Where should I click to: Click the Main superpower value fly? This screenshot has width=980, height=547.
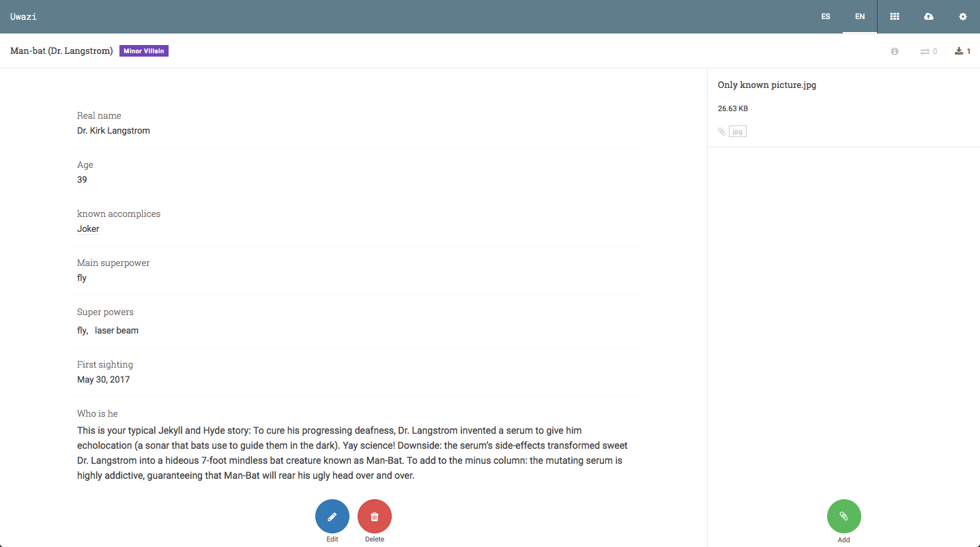(82, 278)
